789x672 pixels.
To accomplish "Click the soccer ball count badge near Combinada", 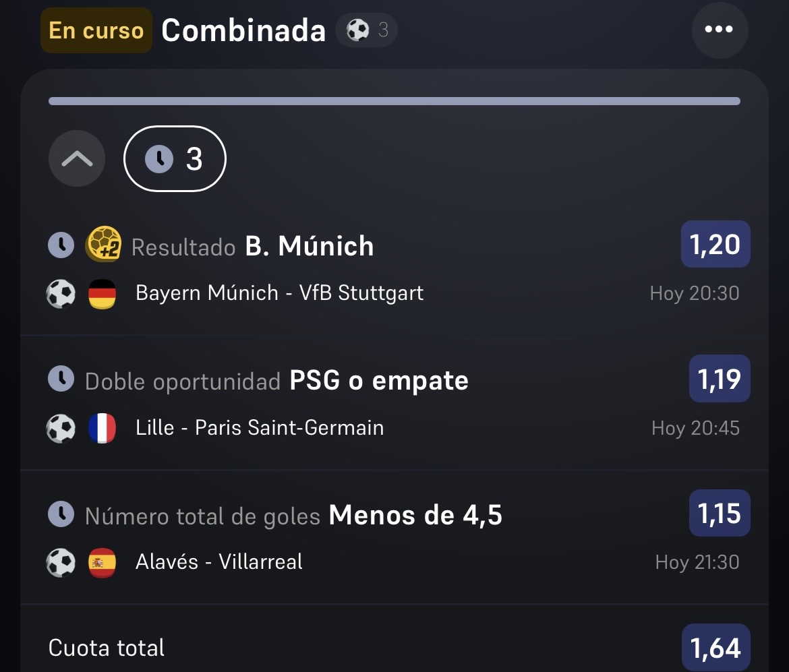I will coord(367,30).
